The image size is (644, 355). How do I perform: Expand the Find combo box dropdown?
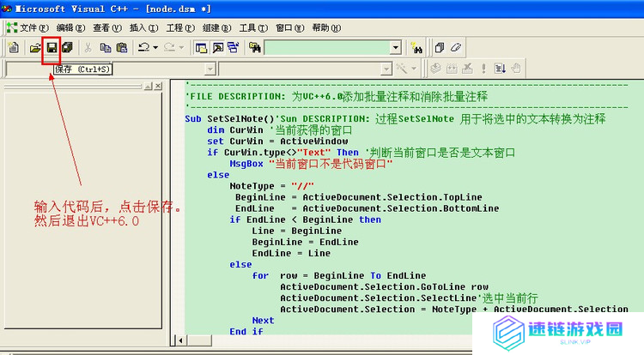[x=396, y=48]
